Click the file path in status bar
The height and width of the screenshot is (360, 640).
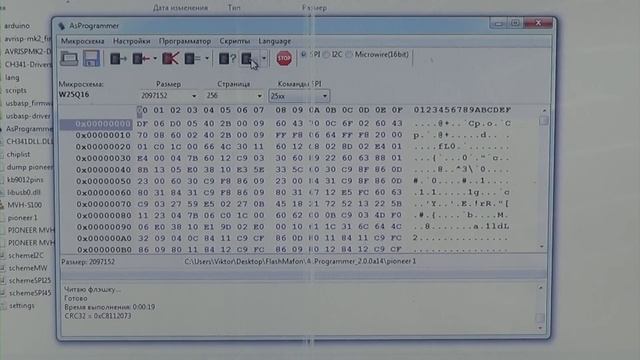click(300, 261)
